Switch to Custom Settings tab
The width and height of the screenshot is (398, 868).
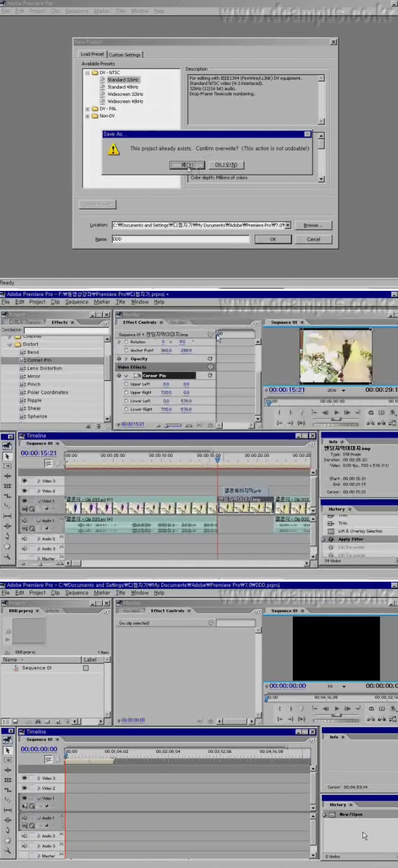[124, 55]
